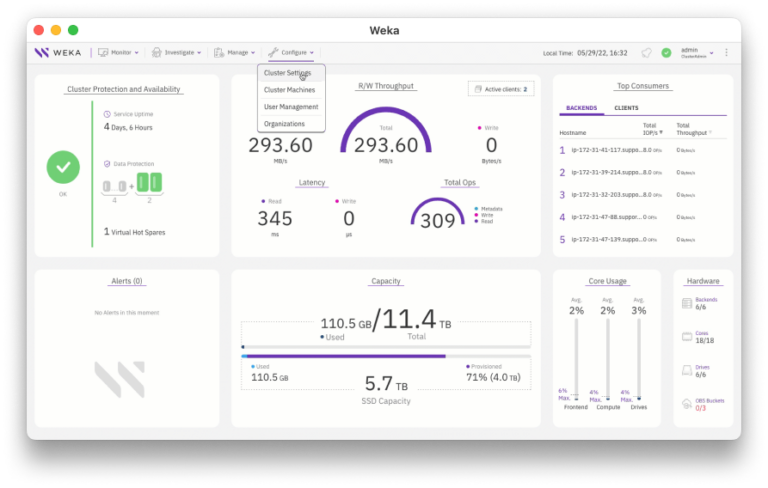This screenshot has width=768, height=488.
Task: Click the Latency heading
Action: tap(312, 182)
